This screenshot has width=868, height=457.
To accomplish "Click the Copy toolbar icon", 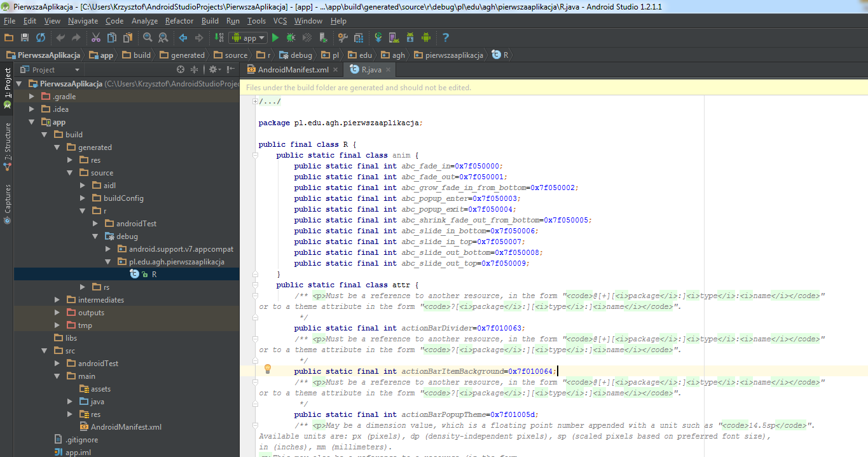I will [112, 38].
